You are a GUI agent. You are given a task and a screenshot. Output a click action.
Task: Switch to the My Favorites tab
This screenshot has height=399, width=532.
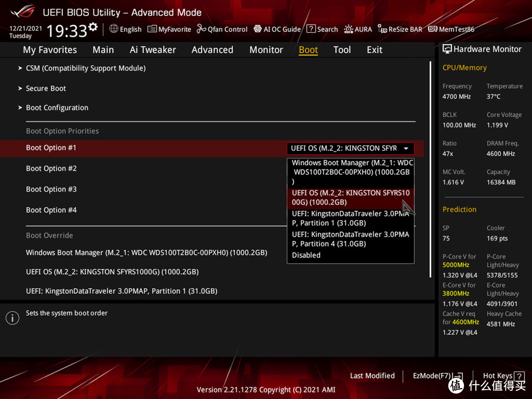click(50, 50)
